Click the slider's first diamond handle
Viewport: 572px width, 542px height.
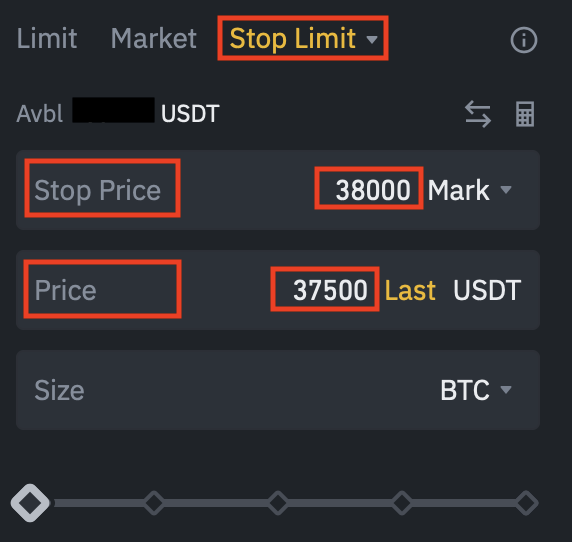pyautogui.click(x=30, y=503)
